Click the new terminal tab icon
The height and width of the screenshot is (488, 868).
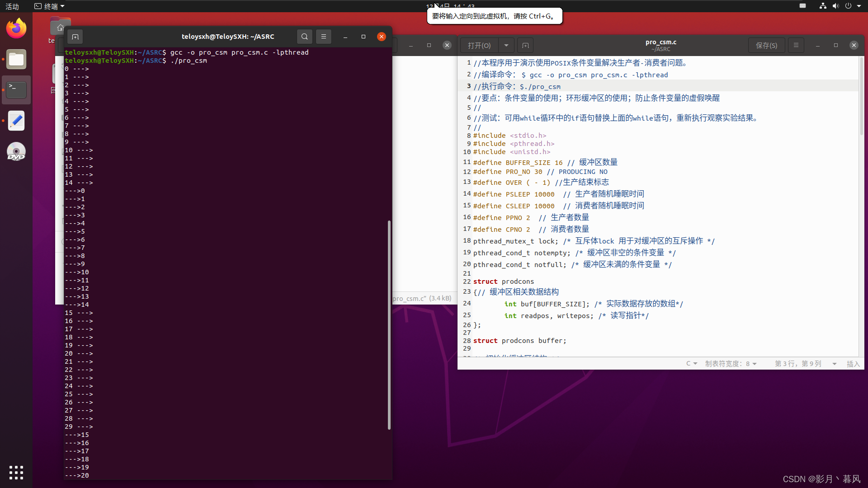(75, 37)
